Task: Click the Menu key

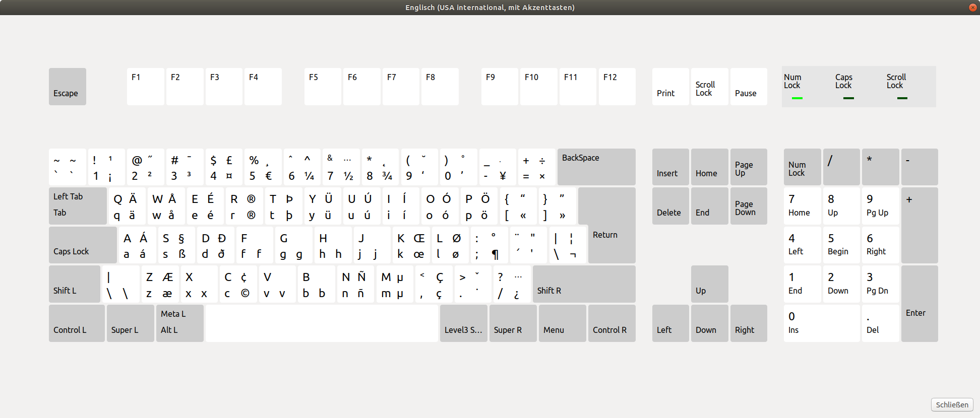Action: point(563,323)
